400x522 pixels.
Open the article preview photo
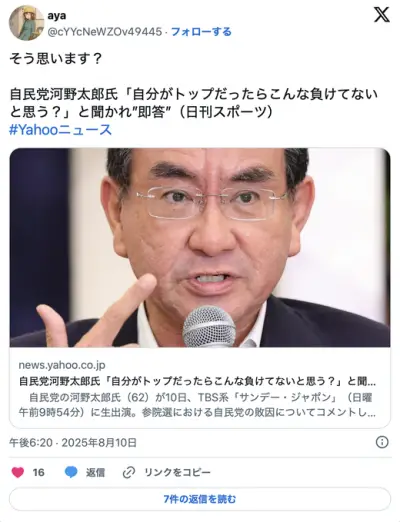point(200,248)
